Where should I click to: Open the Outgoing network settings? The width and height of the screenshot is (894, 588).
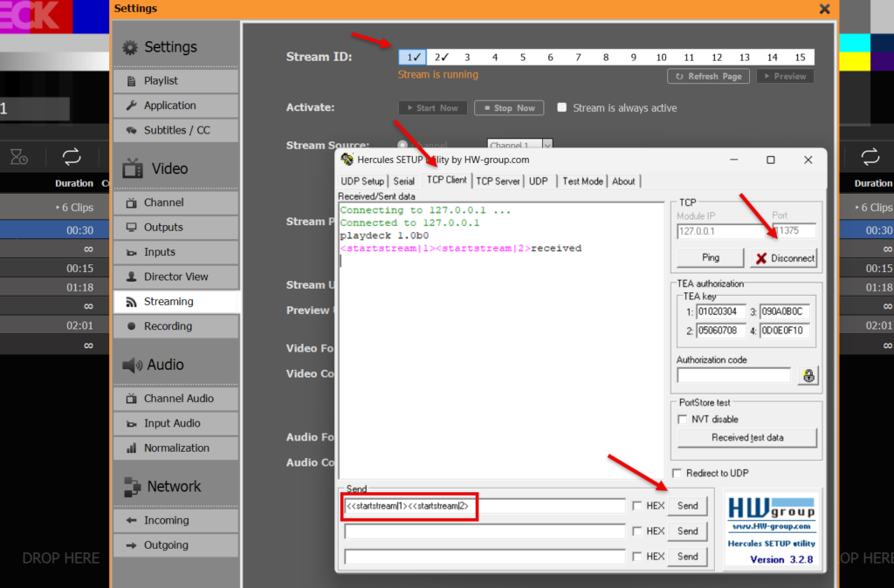[175, 544]
